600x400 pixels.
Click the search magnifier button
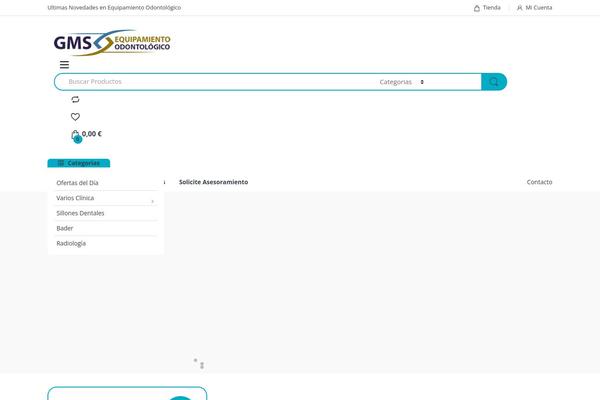point(494,82)
